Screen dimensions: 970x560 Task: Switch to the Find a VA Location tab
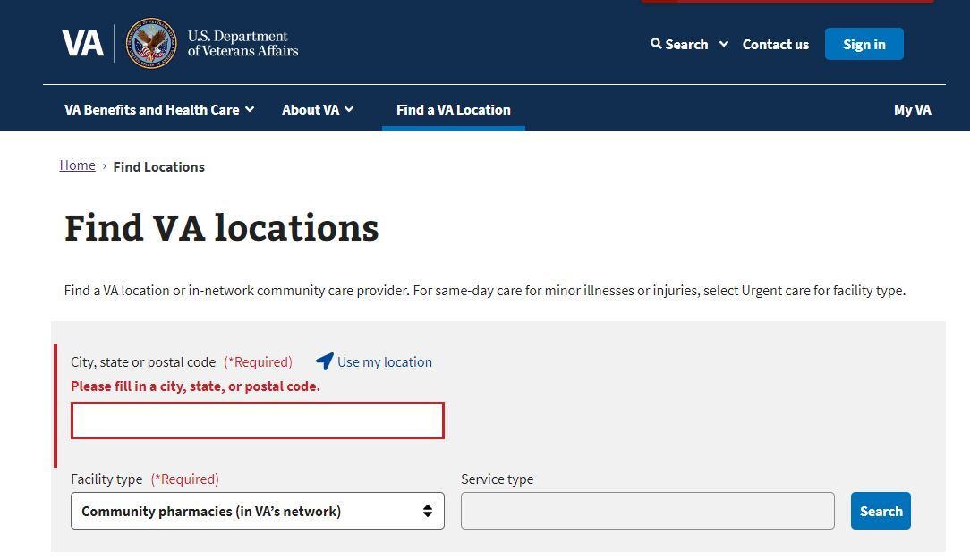point(454,109)
